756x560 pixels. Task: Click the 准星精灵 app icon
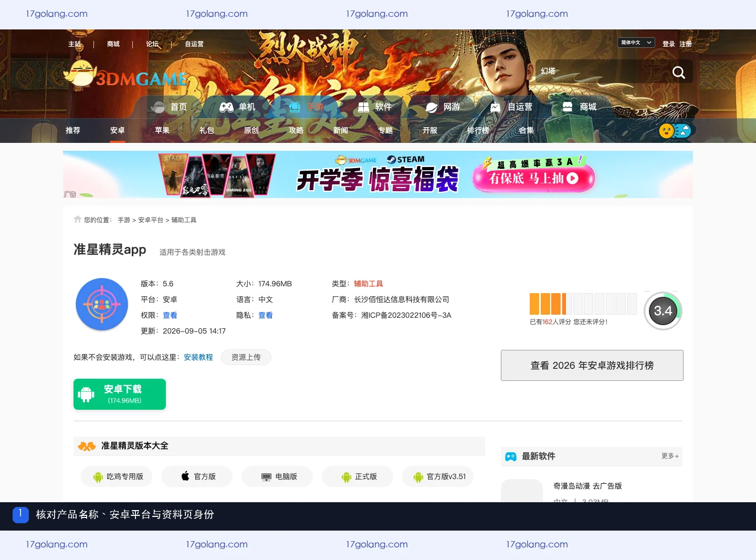point(102,304)
